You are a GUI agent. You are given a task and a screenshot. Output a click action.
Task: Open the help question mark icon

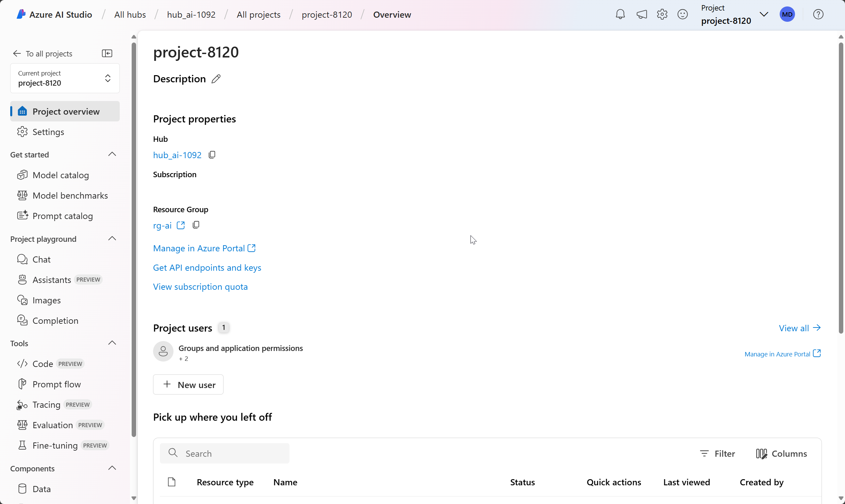818,14
